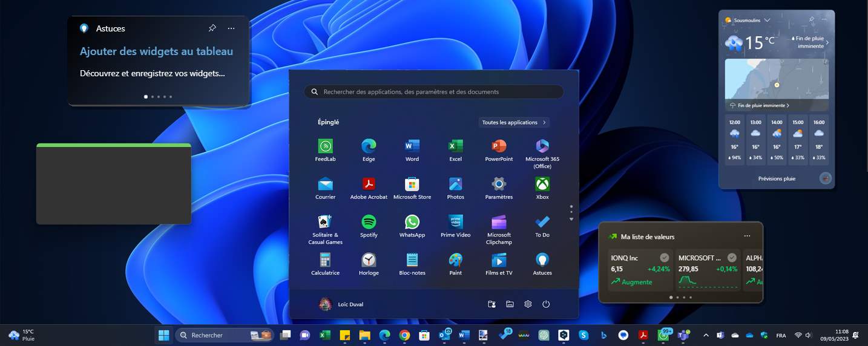Switch FRA keyboard language in tray
The image size is (868, 346).
tap(781, 335)
